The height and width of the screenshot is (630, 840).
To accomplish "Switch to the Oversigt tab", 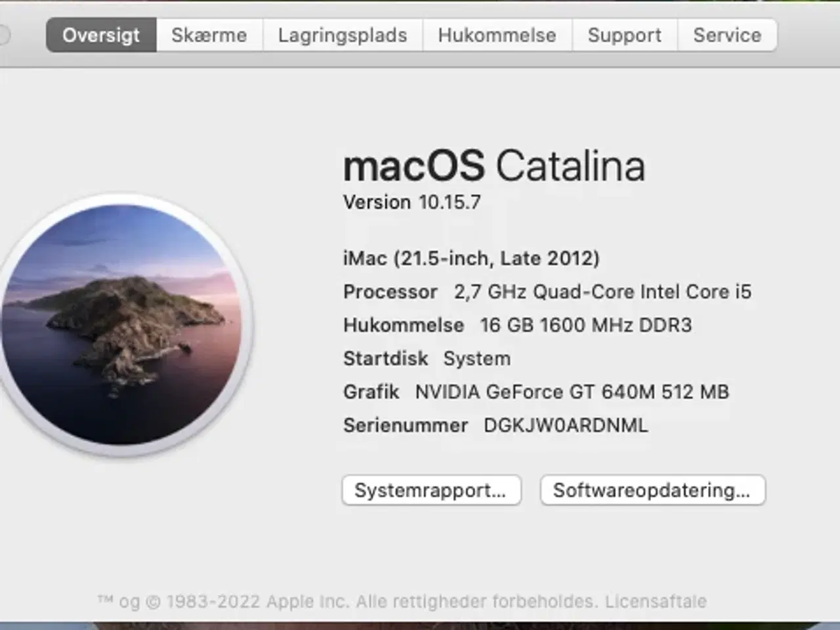I will coord(101,35).
